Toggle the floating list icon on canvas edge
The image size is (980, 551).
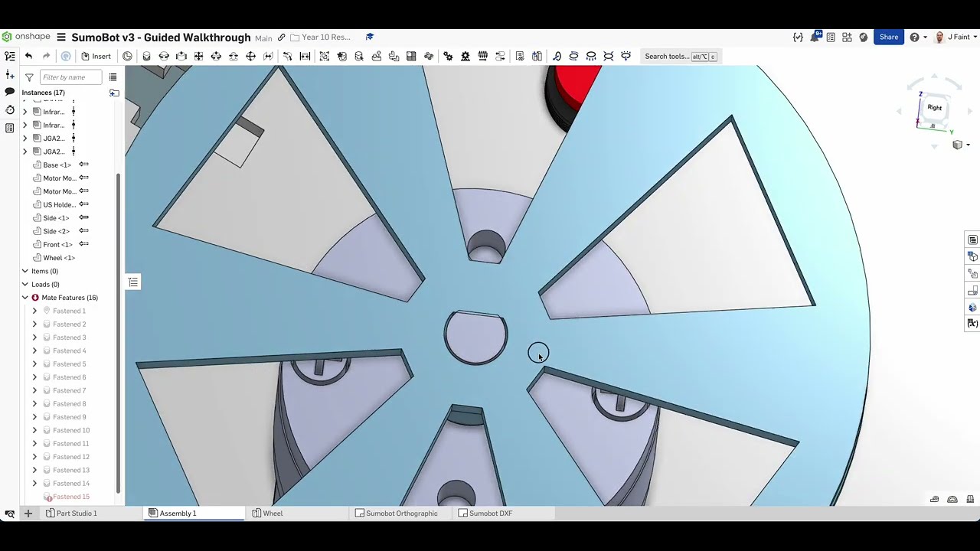pyautogui.click(x=133, y=282)
